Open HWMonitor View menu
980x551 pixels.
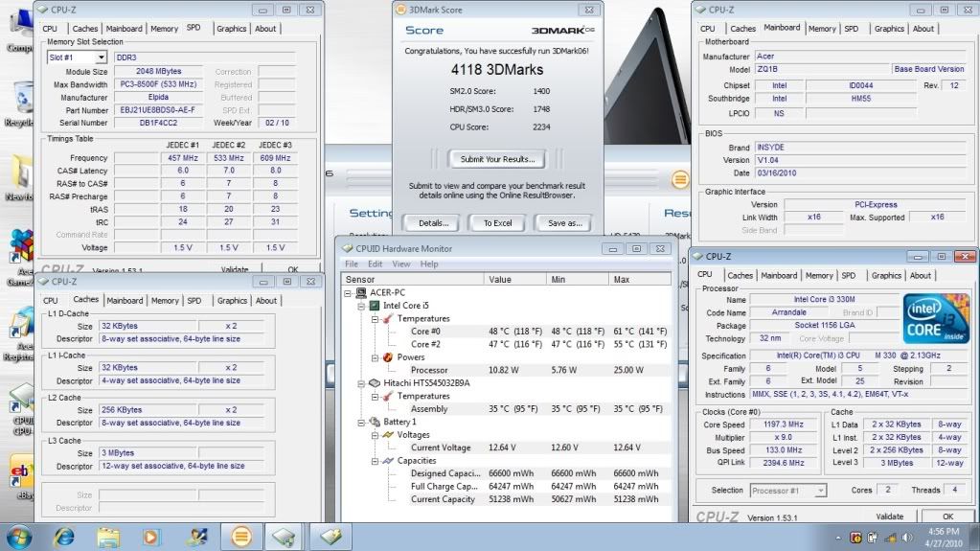[401, 264]
